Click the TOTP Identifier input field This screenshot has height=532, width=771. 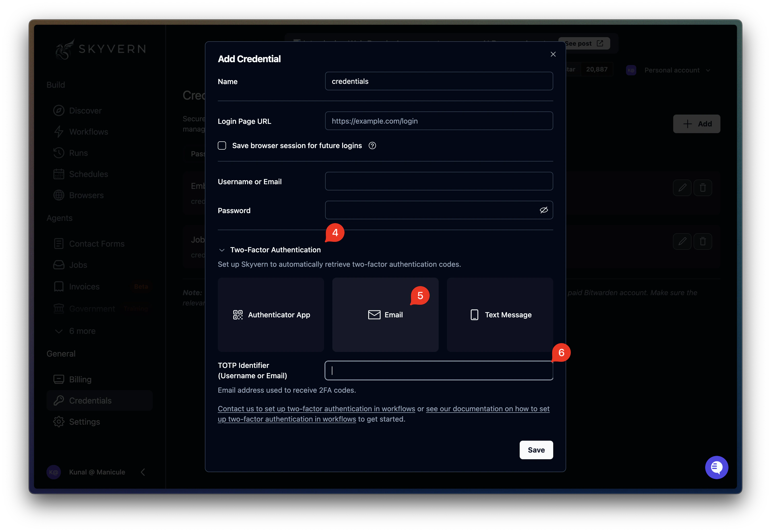pyautogui.click(x=439, y=370)
